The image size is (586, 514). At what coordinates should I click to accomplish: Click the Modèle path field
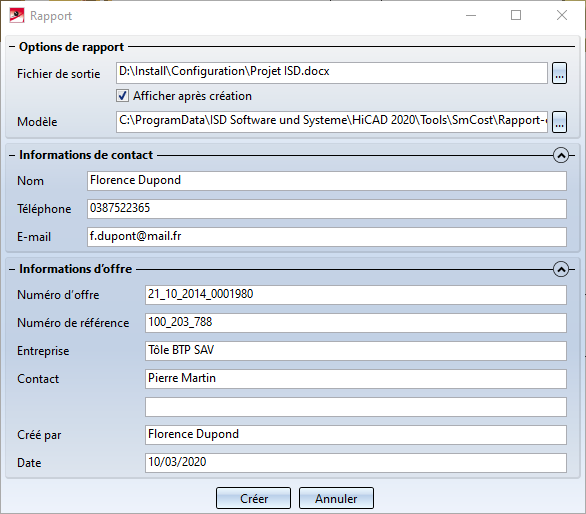click(x=332, y=121)
